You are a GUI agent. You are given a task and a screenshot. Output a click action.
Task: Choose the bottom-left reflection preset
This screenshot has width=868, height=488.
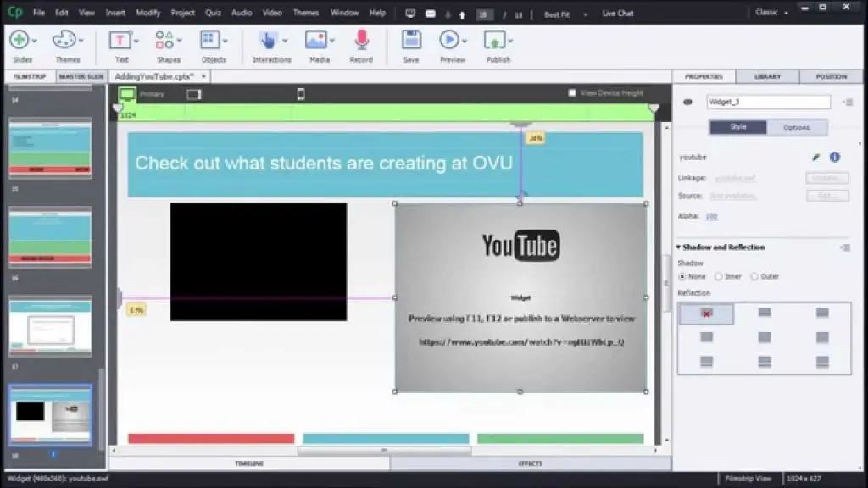coord(706,362)
